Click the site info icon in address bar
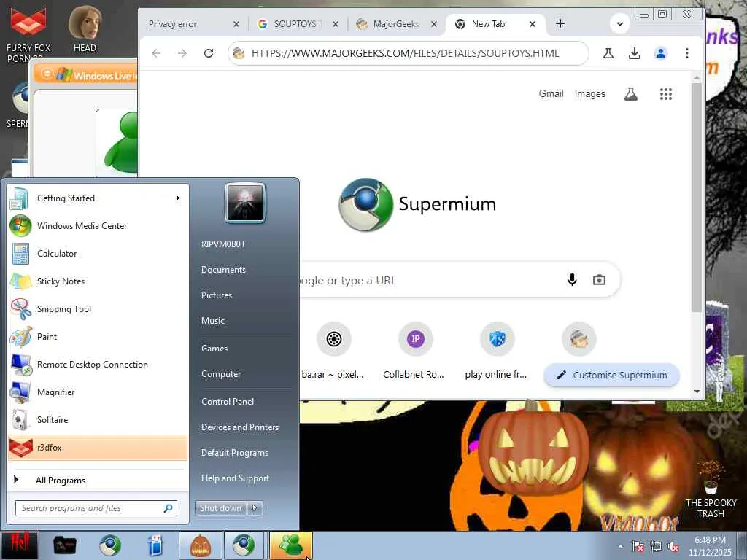This screenshot has height=560, width=747. point(239,53)
